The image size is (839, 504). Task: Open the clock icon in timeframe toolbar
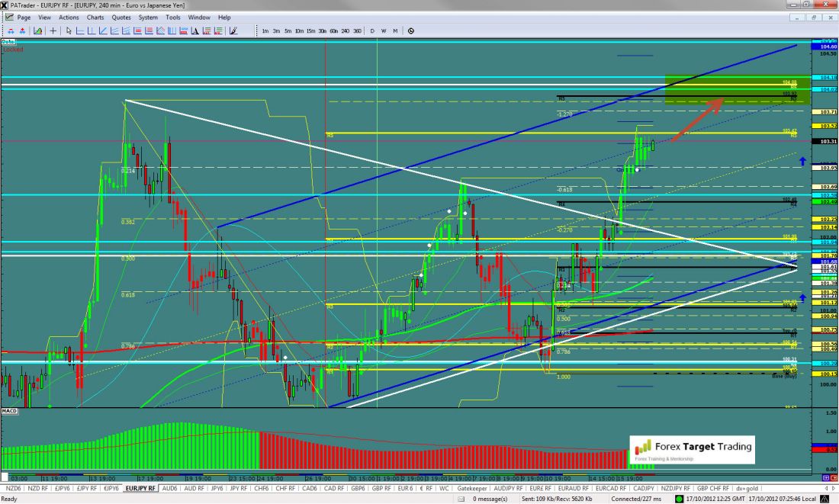[x=411, y=31]
